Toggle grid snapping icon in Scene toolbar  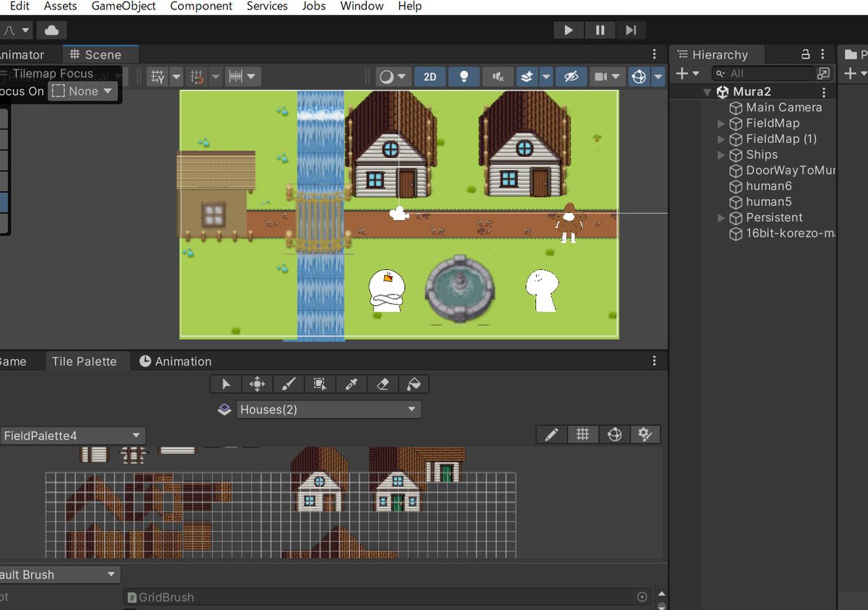click(157, 76)
